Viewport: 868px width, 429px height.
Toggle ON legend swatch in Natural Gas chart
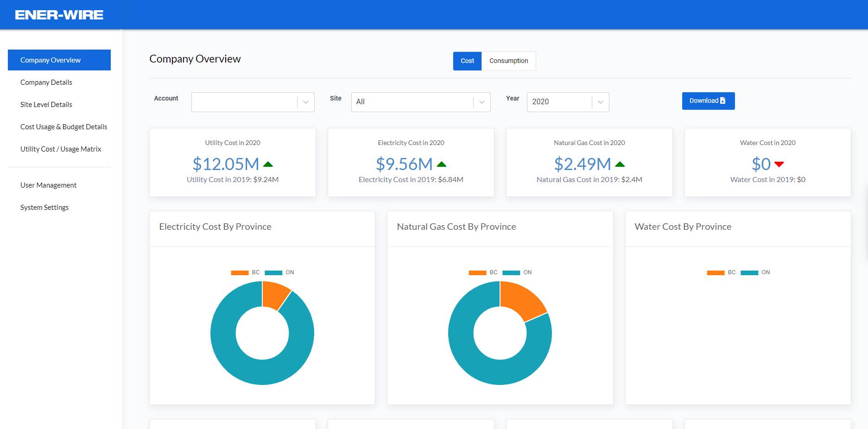[511, 272]
